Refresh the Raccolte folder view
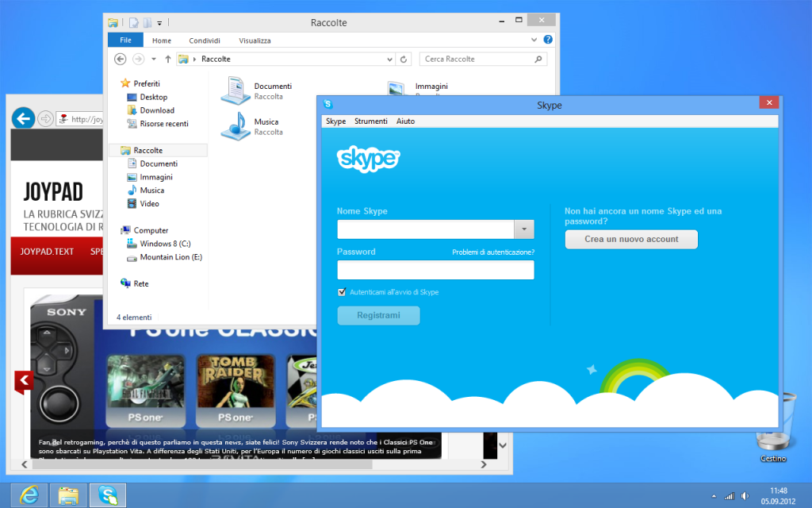 [x=404, y=59]
